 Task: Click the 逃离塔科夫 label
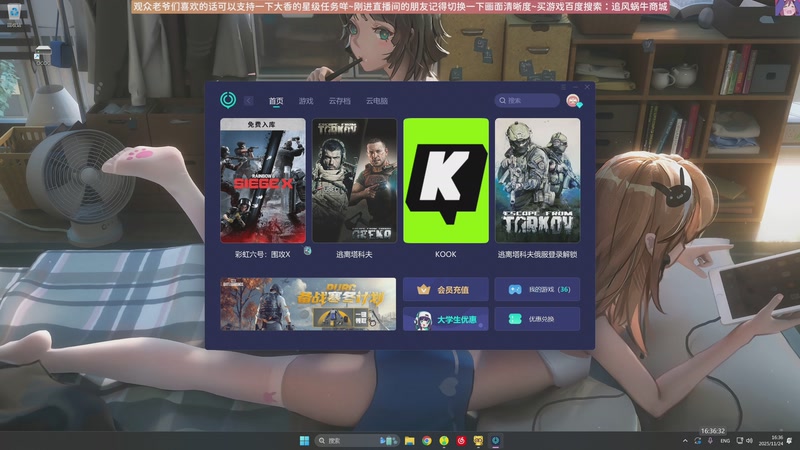(x=354, y=254)
